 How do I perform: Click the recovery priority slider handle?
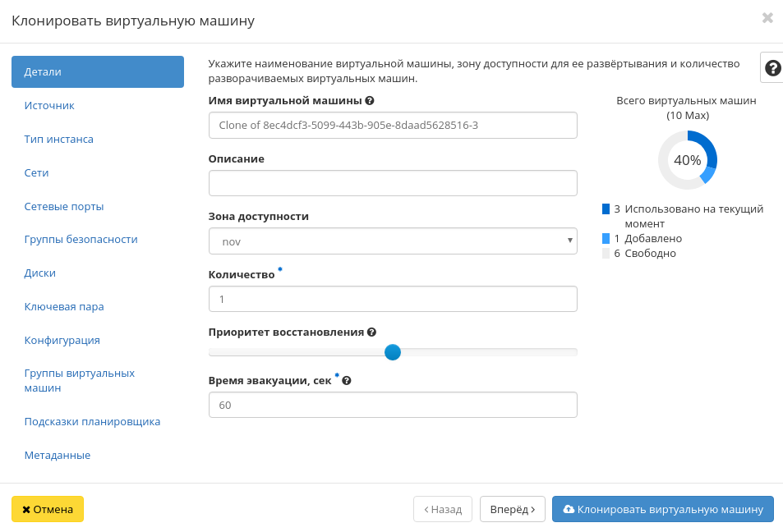[x=393, y=352]
